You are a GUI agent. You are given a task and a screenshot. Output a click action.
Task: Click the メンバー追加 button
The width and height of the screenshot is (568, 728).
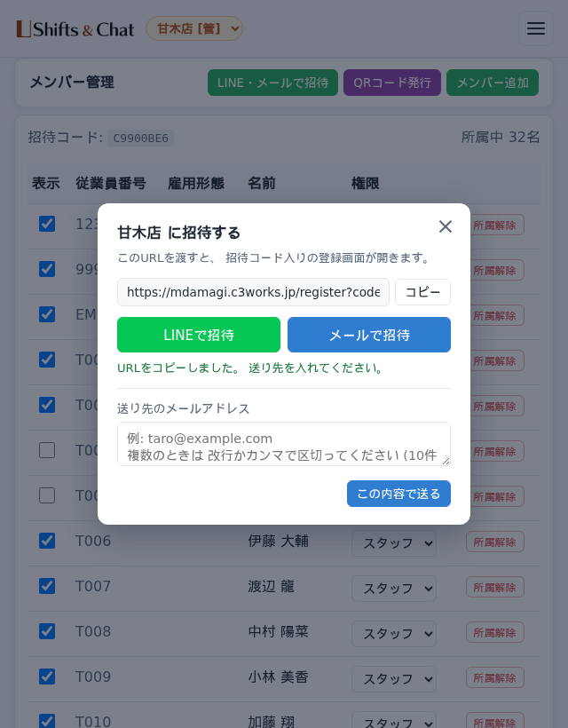[493, 83]
